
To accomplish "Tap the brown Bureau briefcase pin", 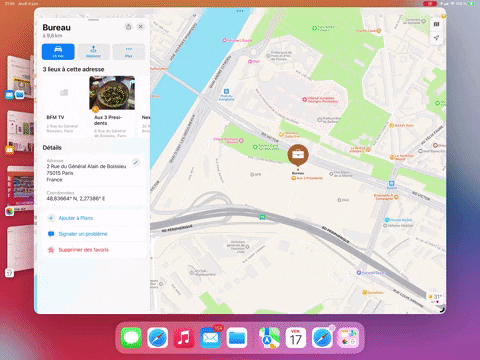I will click(298, 155).
